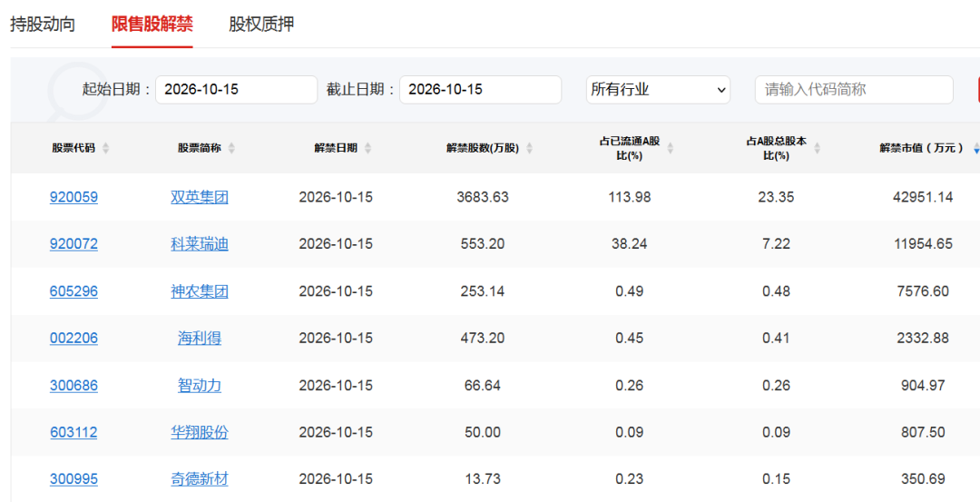
Task: Sort by 解禁股数(万股) column arrows
Action: pyautogui.click(x=530, y=148)
